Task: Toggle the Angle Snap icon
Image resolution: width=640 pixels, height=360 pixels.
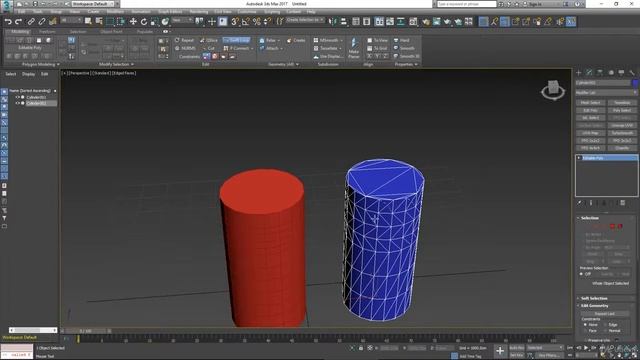Action: click(x=246, y=22)
